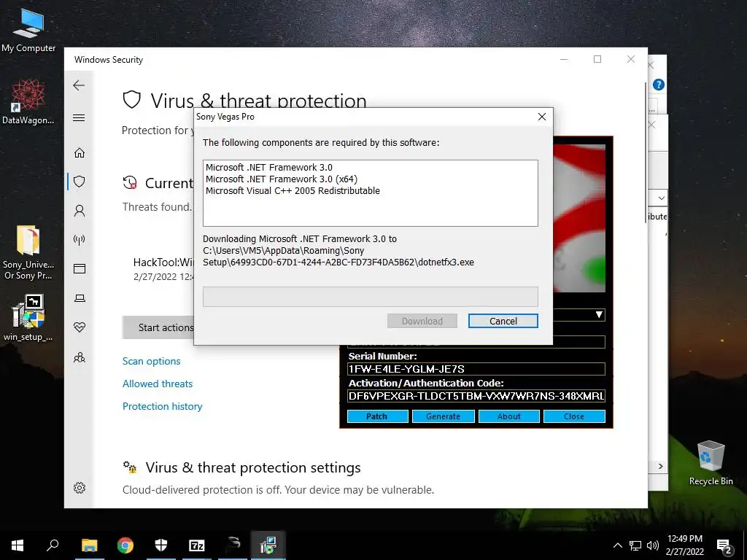747x560 pixels.
Task: Select DataWagon desktop shortcut
Action: 28,101
